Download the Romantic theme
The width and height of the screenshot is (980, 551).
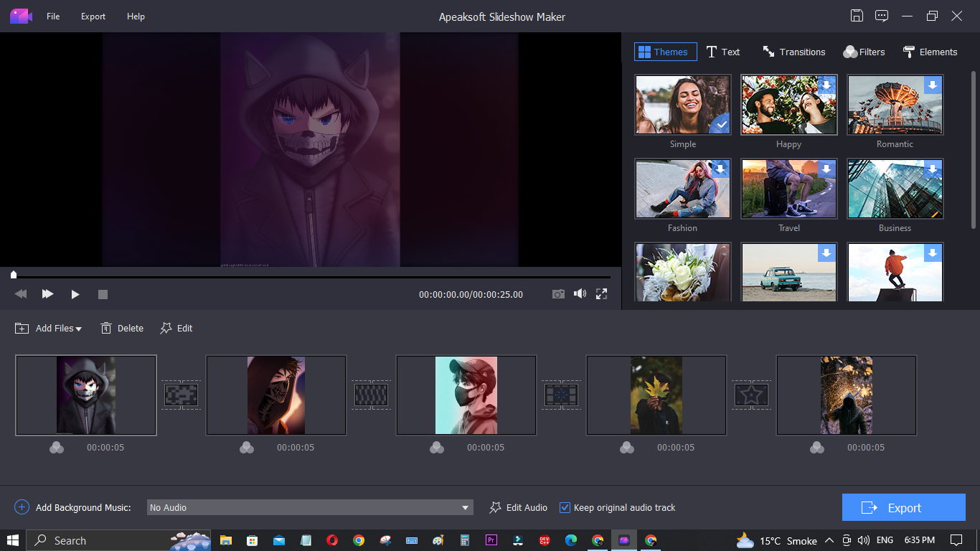tap(933, 85)
